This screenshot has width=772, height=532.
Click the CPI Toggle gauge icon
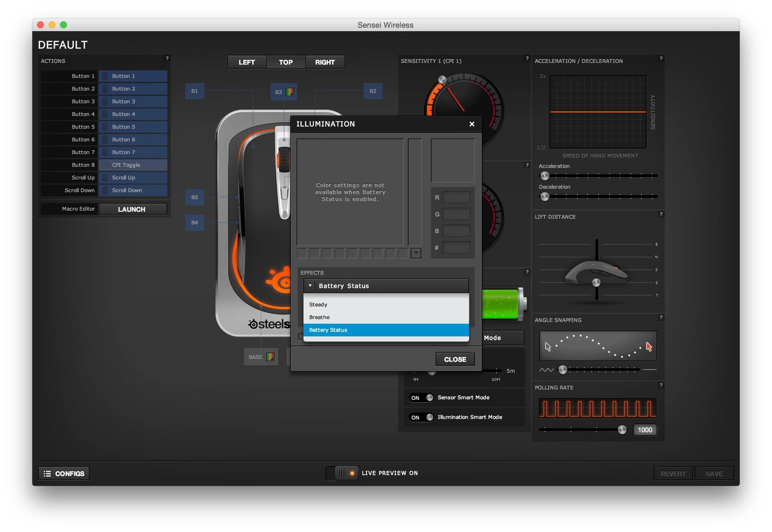105,165
